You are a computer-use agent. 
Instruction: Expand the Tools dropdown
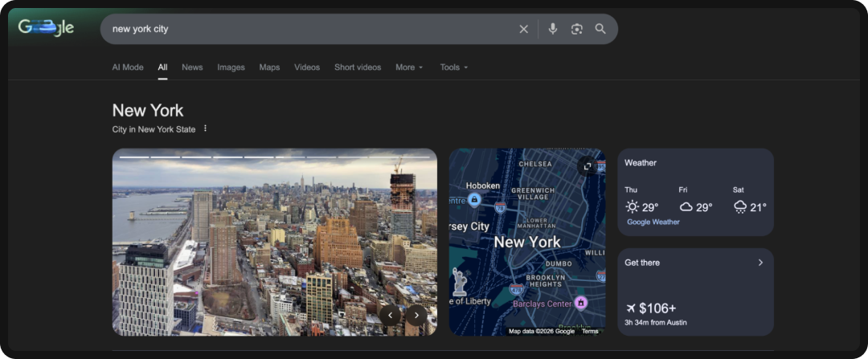pyautogui.click(x=454, y=67)
